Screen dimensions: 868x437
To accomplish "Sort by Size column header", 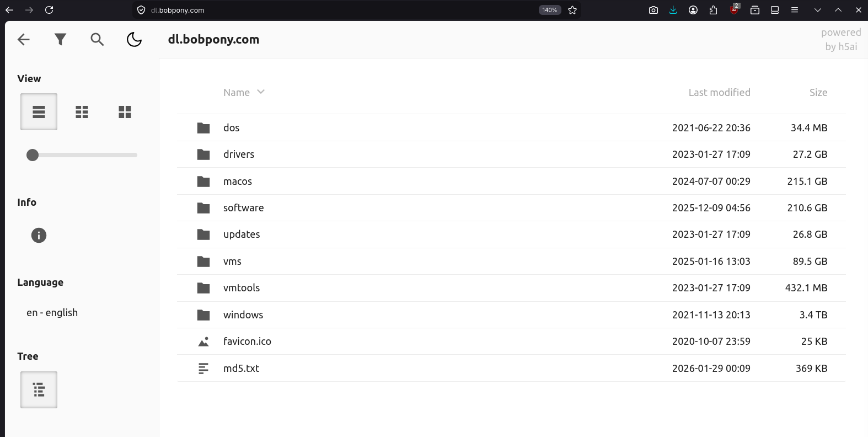I will coord(818,92).
